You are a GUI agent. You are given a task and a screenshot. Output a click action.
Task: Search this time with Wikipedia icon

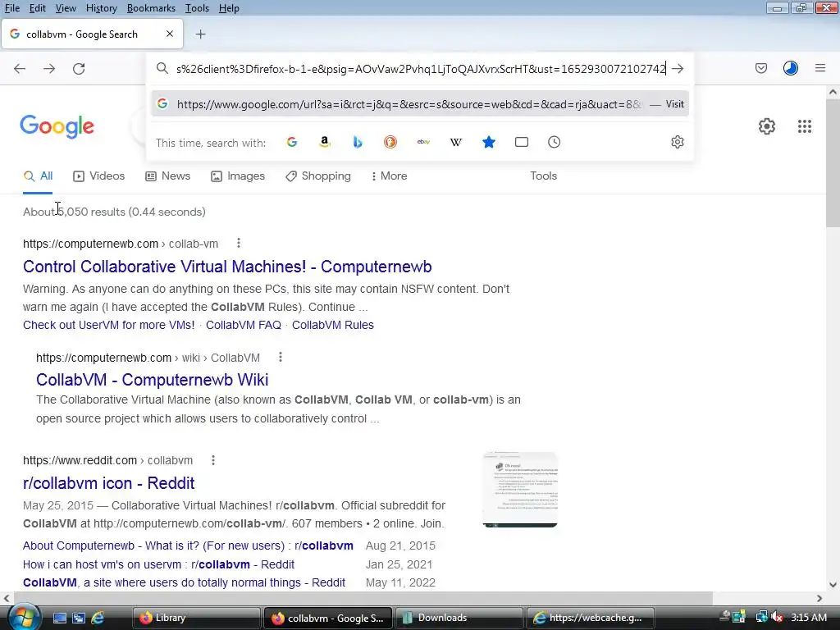click(x=456, y=142)
